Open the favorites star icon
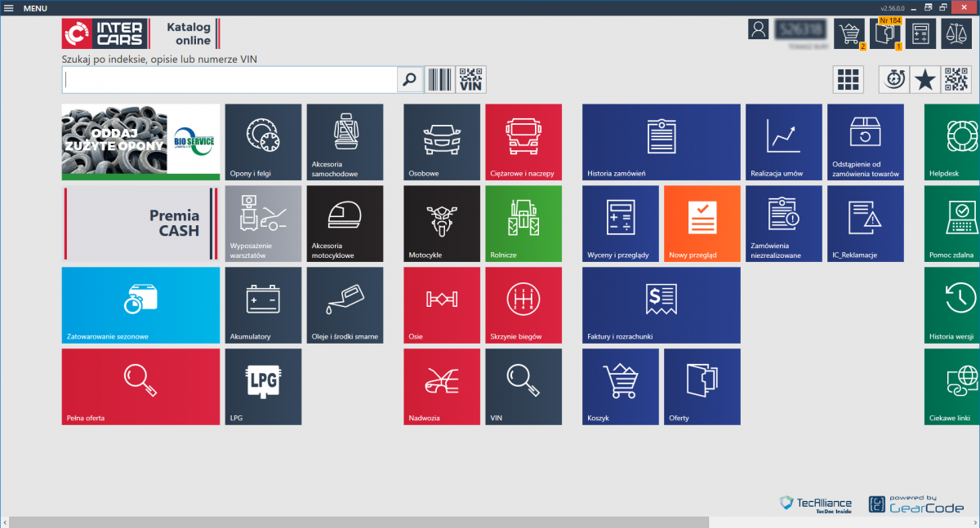The image size is (980, 528). (924, 80)
